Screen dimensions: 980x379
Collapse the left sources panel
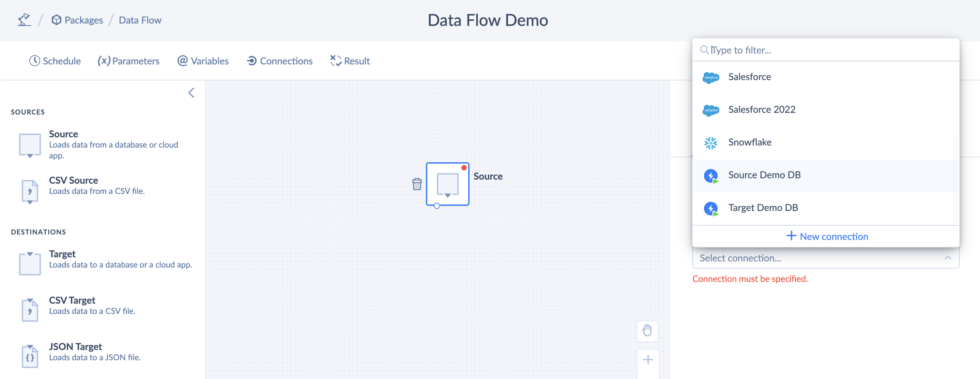191,93
